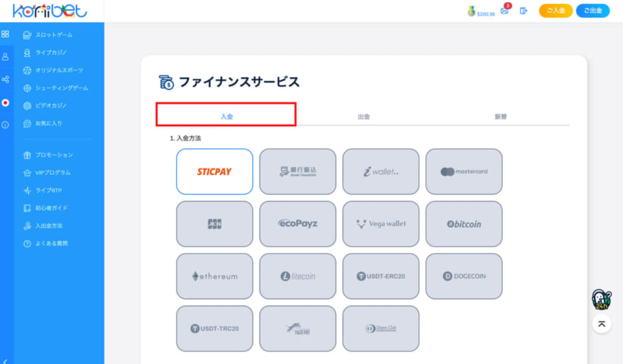Select Vega wallet payment method
The image size is (623, 364).
[x=381, y=224]
